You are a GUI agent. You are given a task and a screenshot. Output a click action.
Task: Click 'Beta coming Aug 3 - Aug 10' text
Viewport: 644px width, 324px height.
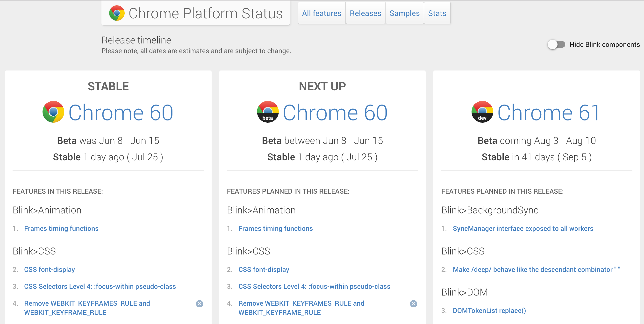537,140
